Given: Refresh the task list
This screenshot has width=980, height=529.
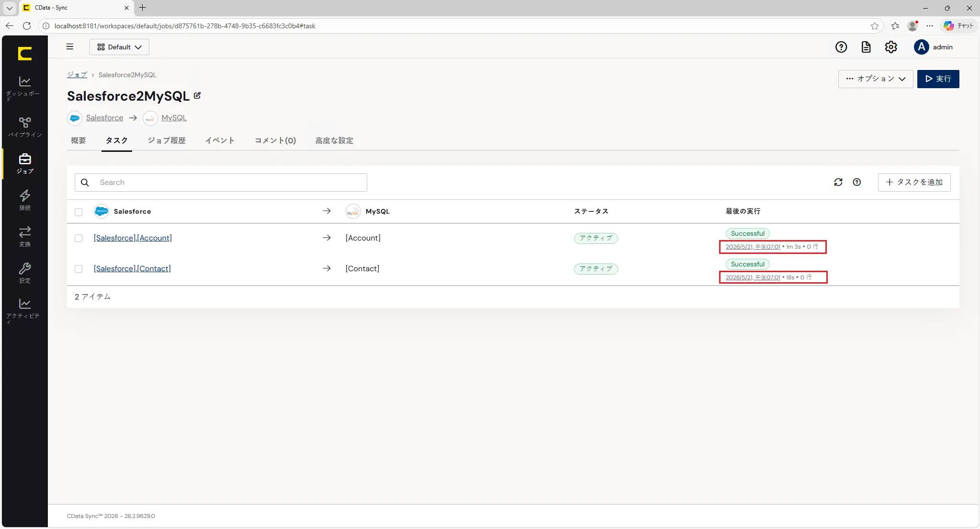Looking at the screenshot, I should tap(838, 182).
